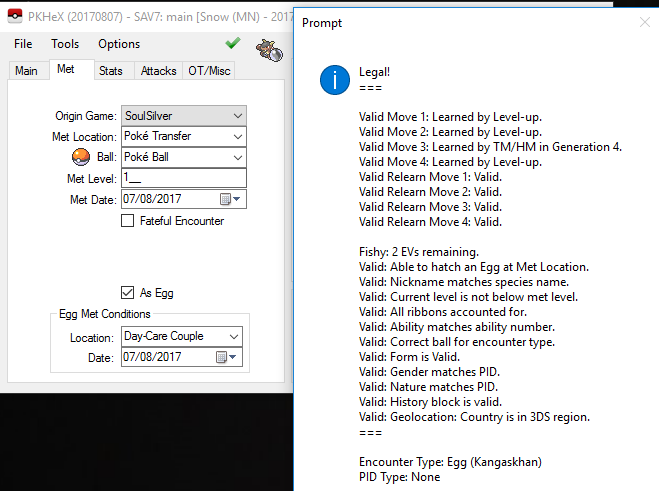Click the Egg Met Conditions group label
The height and width of the screenshot is (491, 659).
click(104, 314)
